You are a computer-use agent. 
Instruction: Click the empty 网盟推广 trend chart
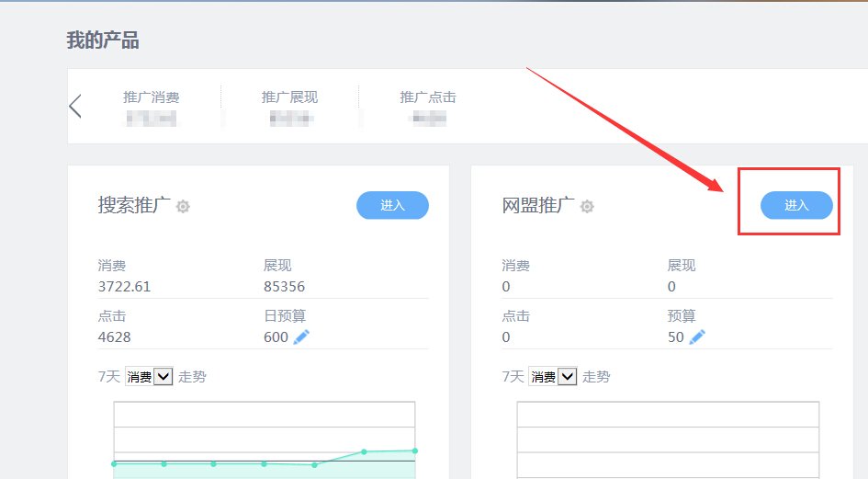(668, 440)
